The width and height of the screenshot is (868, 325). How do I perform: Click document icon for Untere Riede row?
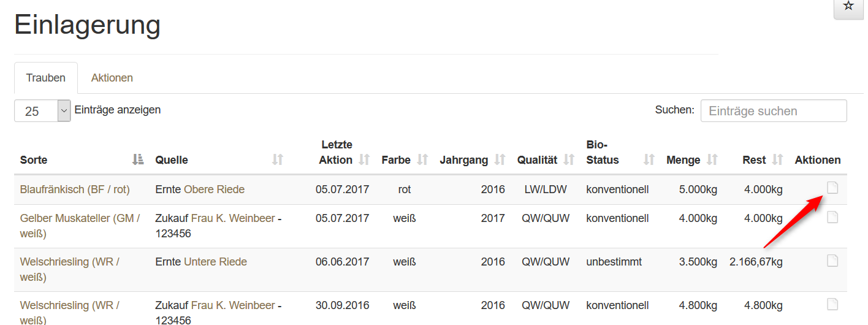pos(832,261)
